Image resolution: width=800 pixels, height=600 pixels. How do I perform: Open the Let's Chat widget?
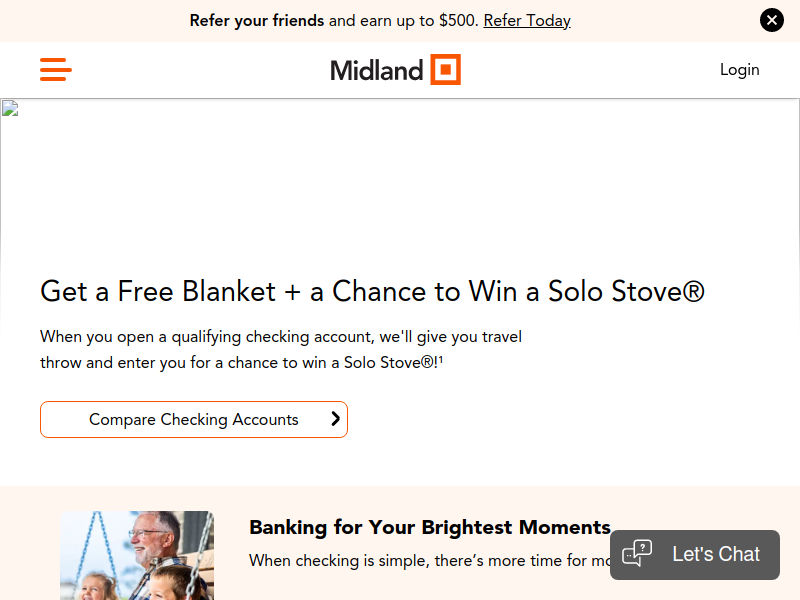[x=715, y=554]
